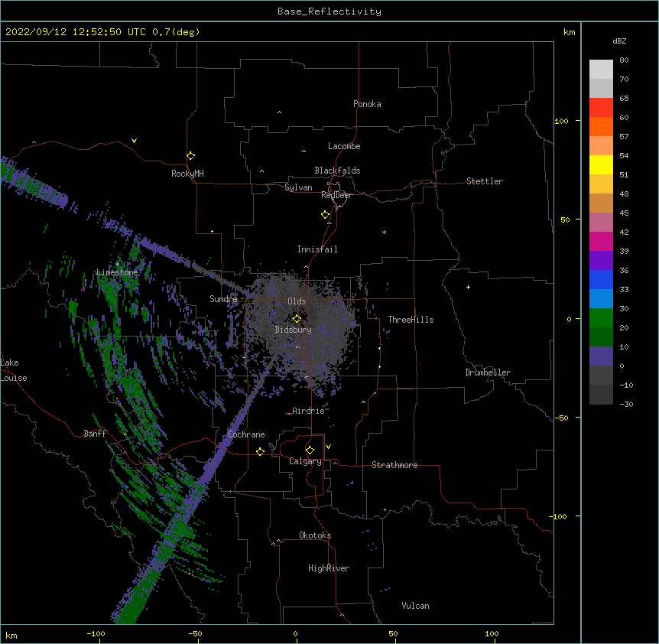Pick the blue 36–33 dBZ legend swatch
The height and width of the screenshot is (644, 659).
click(x=601, y=279)
